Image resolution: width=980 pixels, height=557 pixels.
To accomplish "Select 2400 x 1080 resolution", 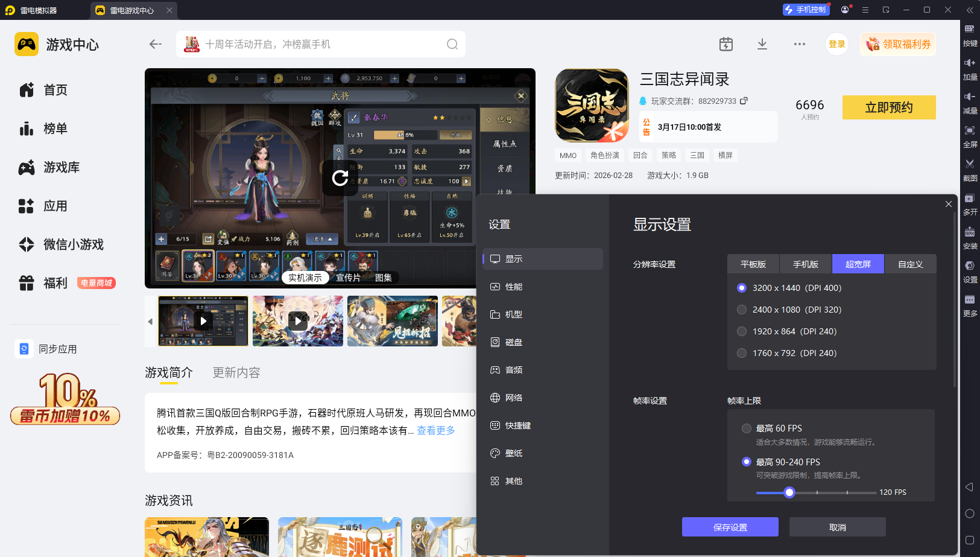I will point(742,310).
